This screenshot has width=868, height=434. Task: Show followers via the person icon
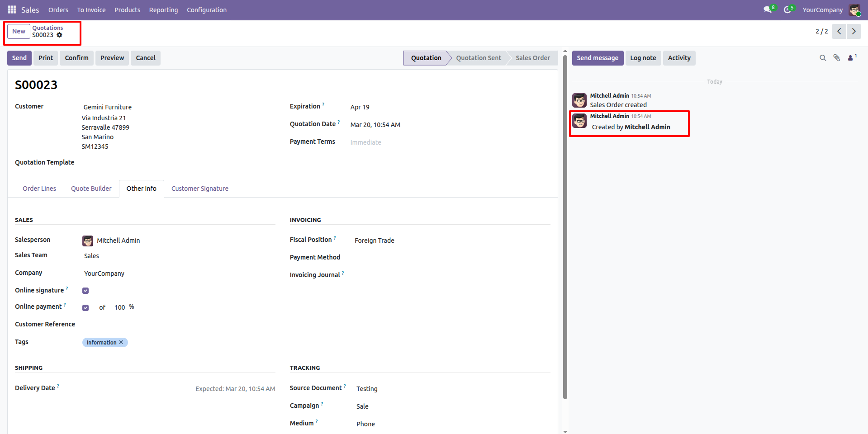tap(851, 58)
